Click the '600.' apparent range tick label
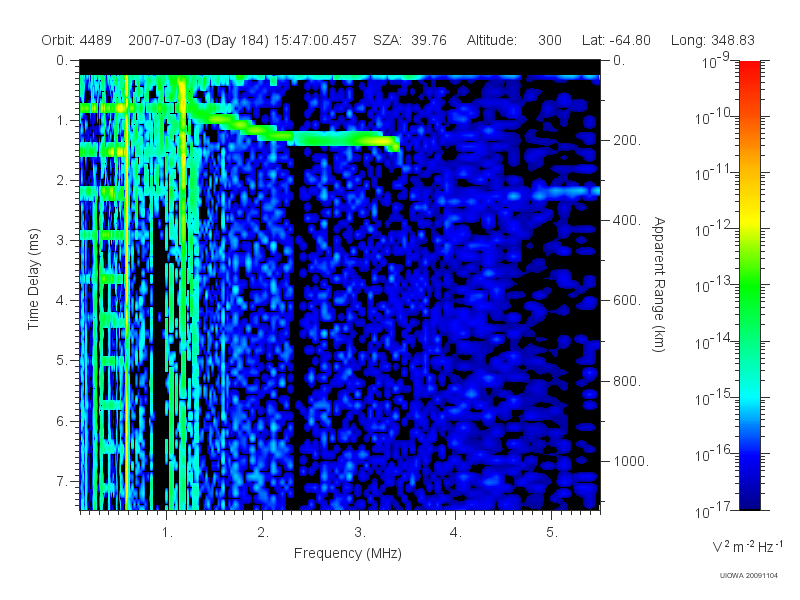Viewport: 800px width, 600px height. coord(627,301)
